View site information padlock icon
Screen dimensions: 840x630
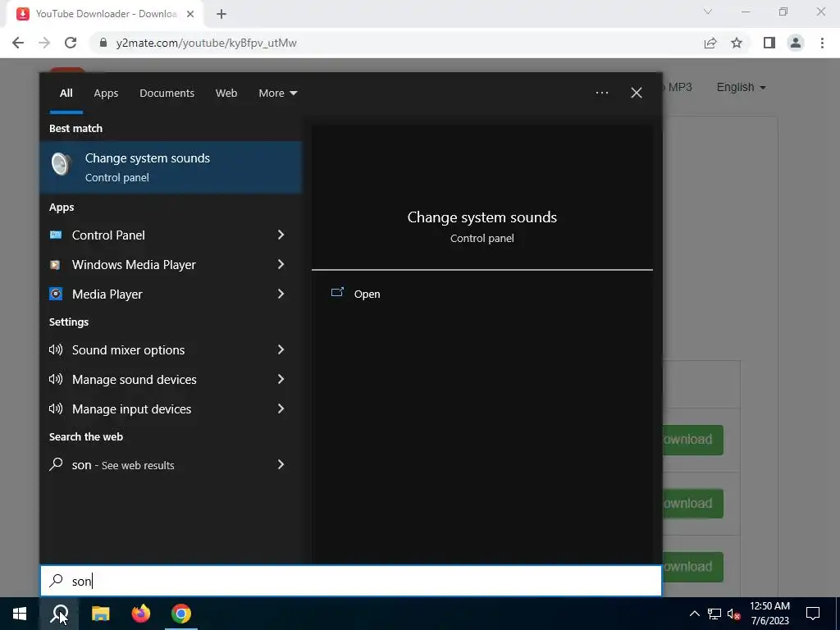pos(103,43)
